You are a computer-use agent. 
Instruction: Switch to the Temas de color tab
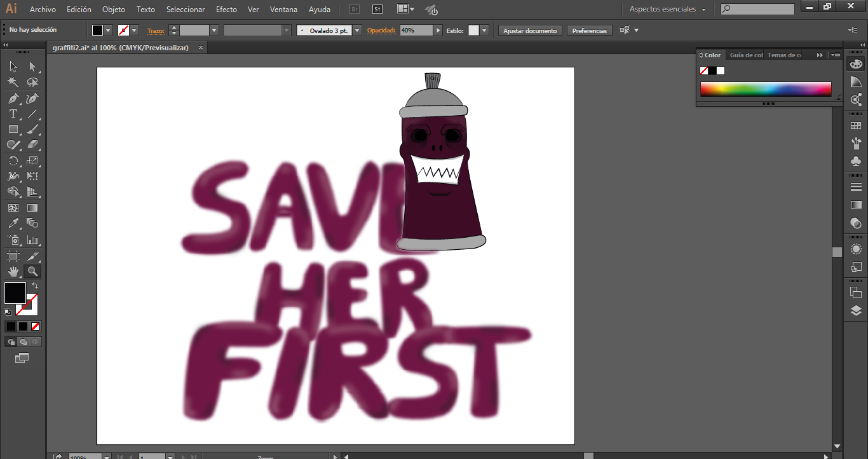[785, 55]
